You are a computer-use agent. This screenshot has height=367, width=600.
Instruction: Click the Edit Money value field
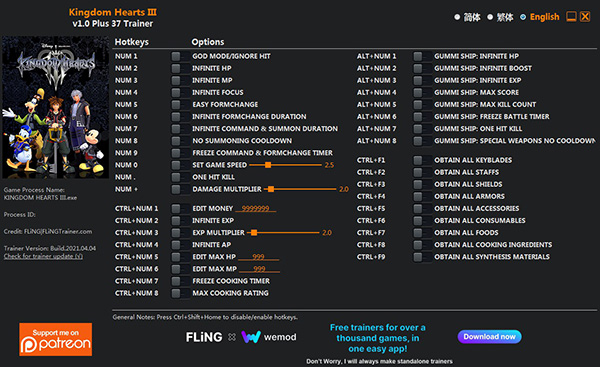(x=256, y=209)
